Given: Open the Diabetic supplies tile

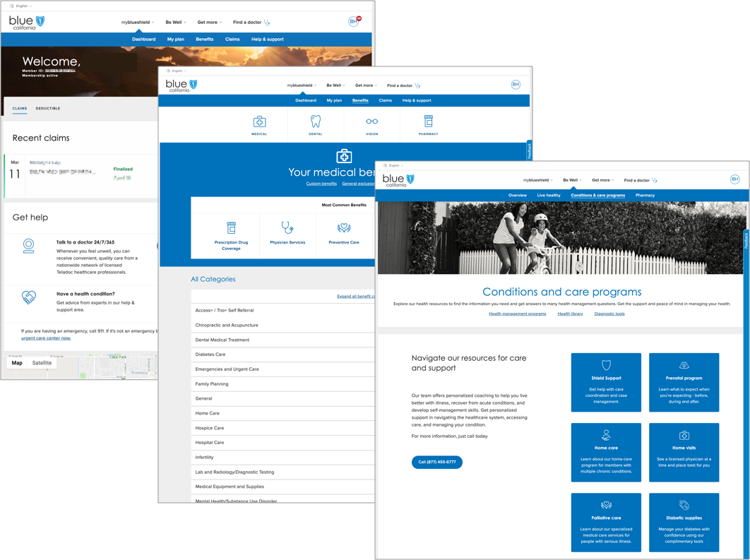Looking at the screenshot, I should click(684, 523).
